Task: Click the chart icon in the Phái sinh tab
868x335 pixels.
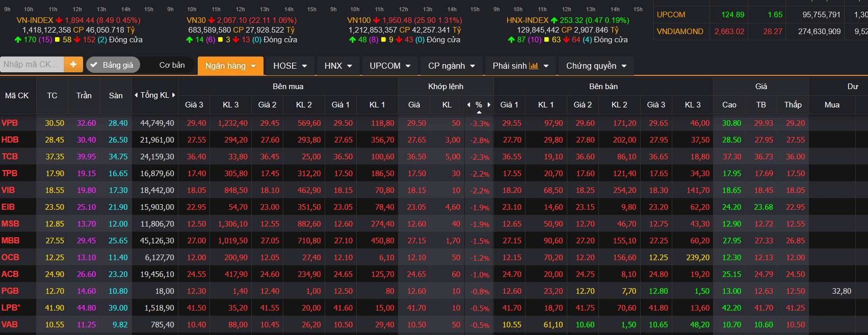Action: click(534, 66)
